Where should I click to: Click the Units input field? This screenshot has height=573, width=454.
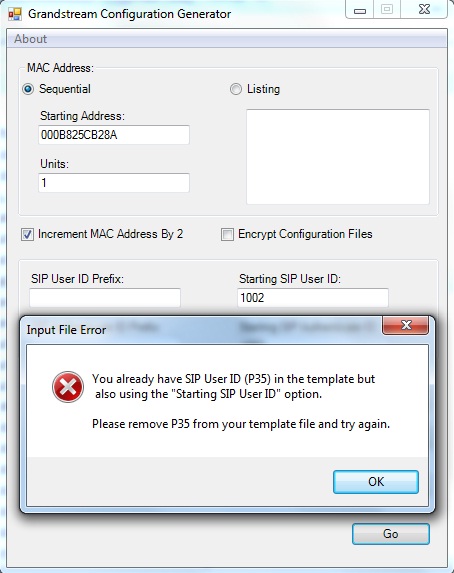point(114,183)
